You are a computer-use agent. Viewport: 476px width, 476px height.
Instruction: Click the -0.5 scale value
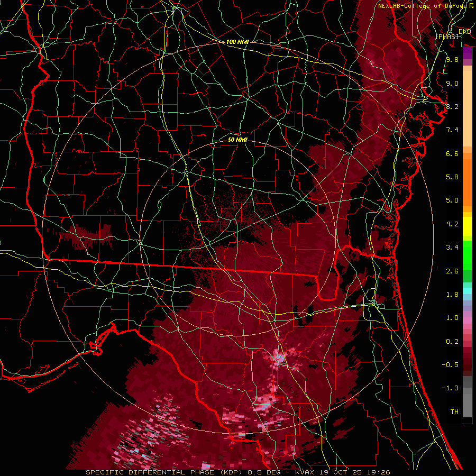(450, 365)
